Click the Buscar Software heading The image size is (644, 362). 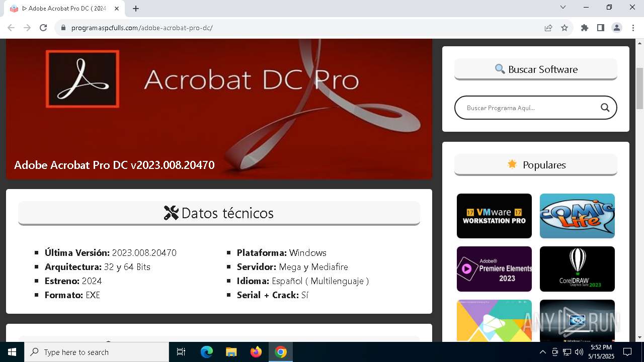(x=536, y=69)
